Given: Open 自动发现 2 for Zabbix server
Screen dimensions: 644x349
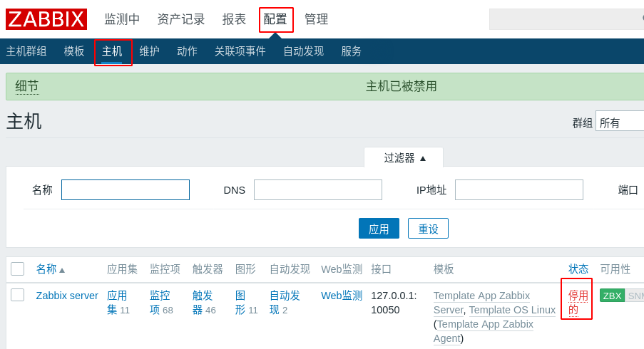Looking at the screenshot, I should click(x=285, y=303).
